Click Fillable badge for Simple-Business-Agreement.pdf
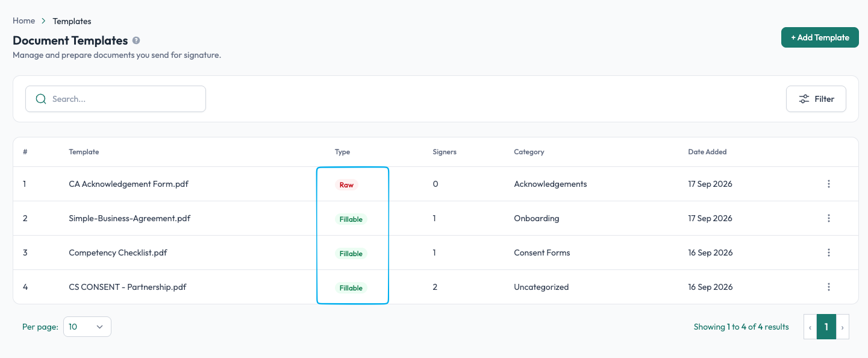Screen dimensions: 868x358 (x=351, y=219)
